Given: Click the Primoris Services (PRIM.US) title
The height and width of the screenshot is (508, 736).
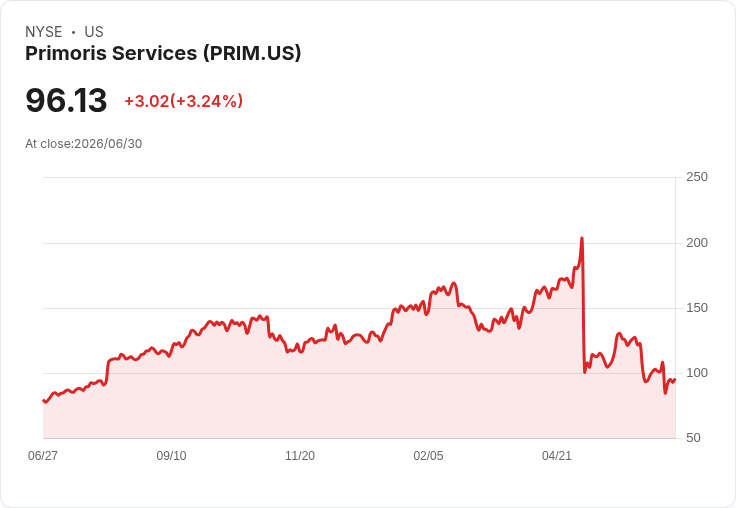Looking at the screenshot, I should (x=163, y=54).
